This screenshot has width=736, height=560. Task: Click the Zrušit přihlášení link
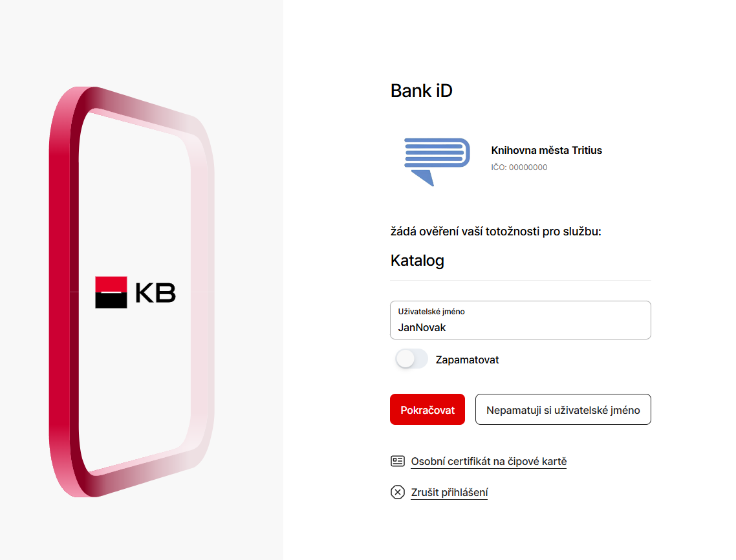449,492
